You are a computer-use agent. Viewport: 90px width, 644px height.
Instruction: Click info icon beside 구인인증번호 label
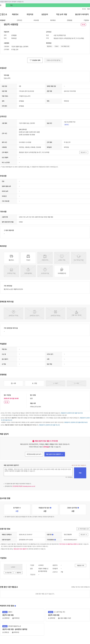coord(55,540)
